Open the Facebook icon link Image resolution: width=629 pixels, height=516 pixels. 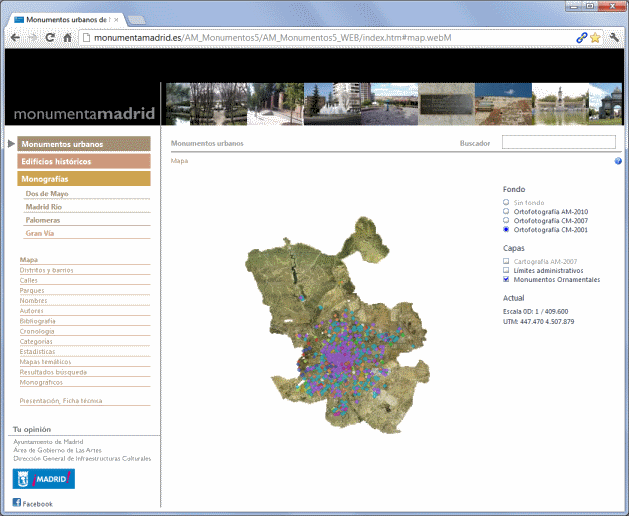point(16,502)
